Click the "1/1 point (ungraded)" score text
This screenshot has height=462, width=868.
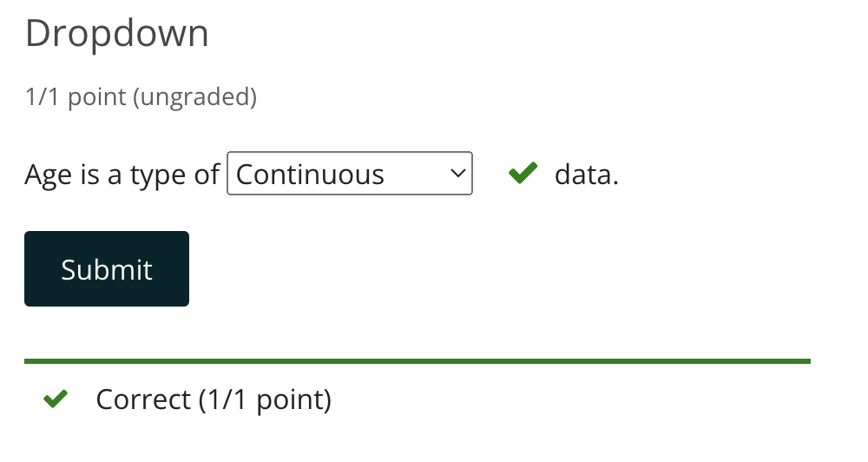coord(141,97)
